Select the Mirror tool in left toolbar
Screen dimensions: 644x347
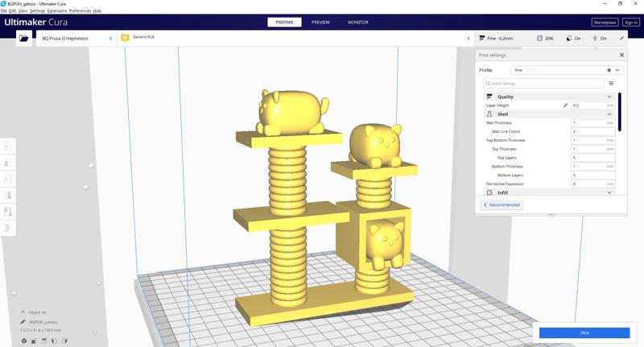8,195
